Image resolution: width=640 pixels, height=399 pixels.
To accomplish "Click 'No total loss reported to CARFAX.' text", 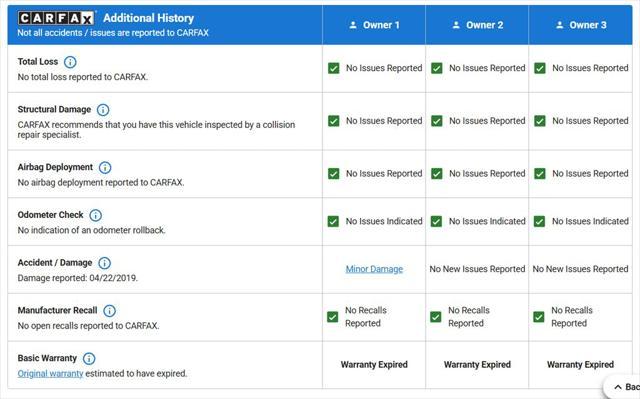I will click(x=82, y=77).
